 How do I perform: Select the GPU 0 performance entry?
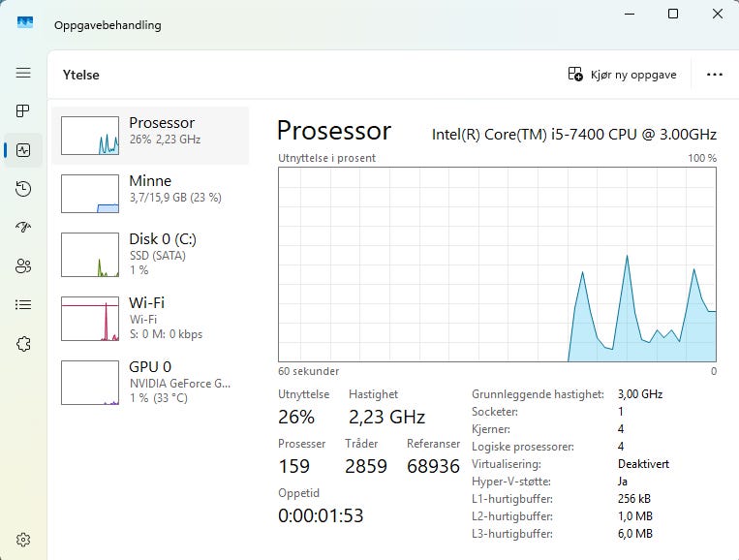150,383
